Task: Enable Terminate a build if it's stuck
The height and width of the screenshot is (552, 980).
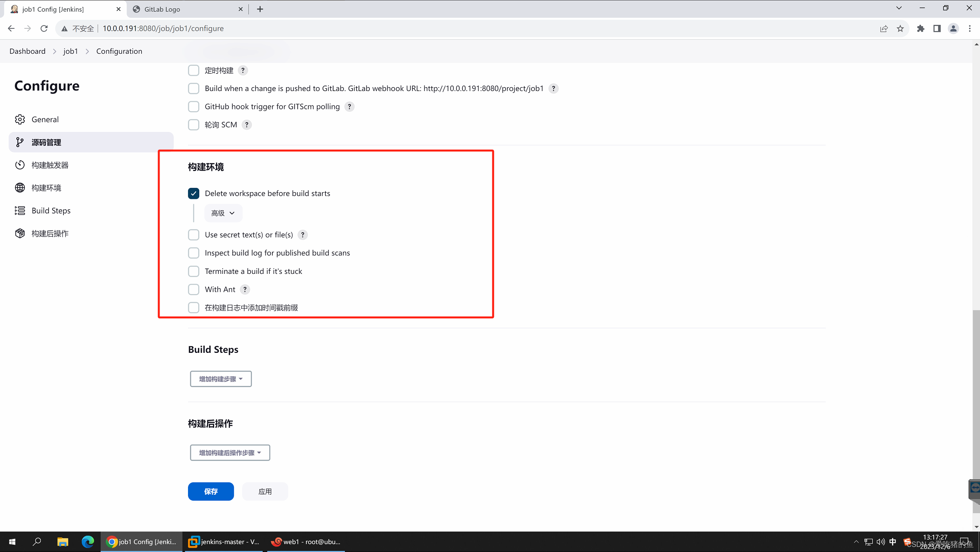Action: click(x=194, y=271)
